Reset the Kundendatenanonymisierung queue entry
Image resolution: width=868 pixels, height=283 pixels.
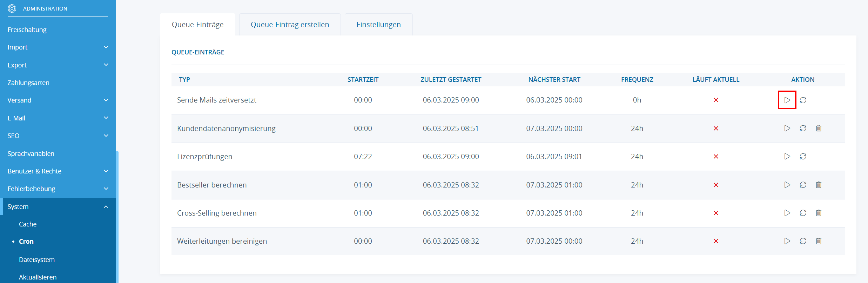pyautogui.click(x=803, y=129)
